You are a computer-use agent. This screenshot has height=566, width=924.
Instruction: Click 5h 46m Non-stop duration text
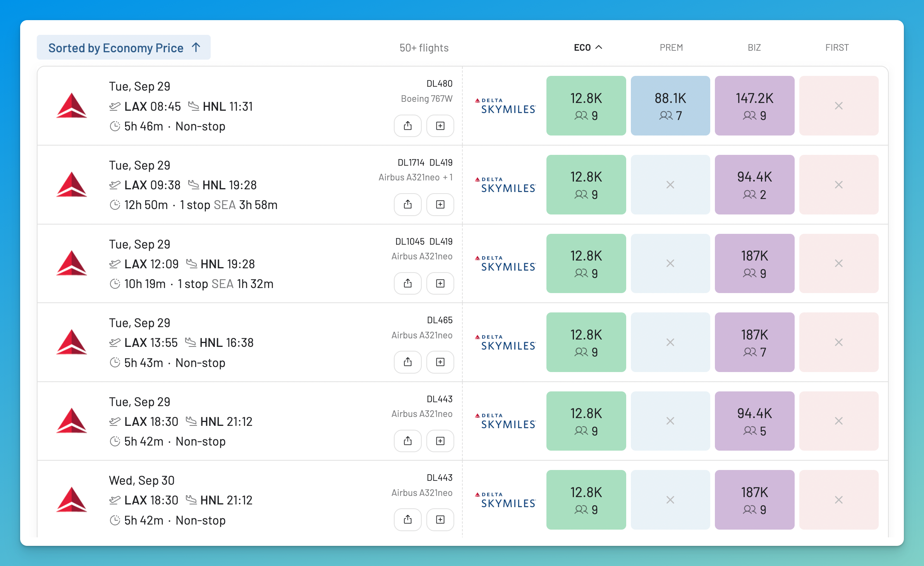175,126
